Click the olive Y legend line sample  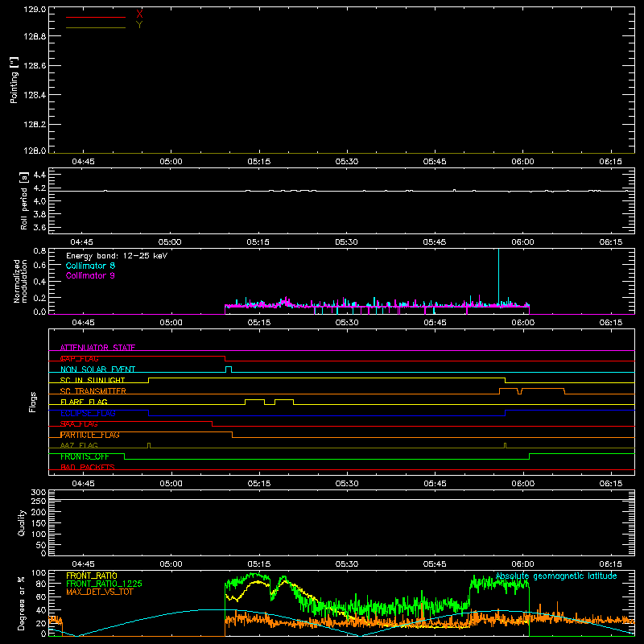pos(96,27)
